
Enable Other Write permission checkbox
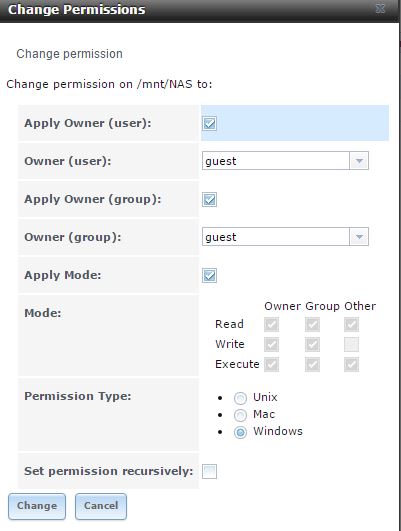pyautogui.click(x=352, y=344)
